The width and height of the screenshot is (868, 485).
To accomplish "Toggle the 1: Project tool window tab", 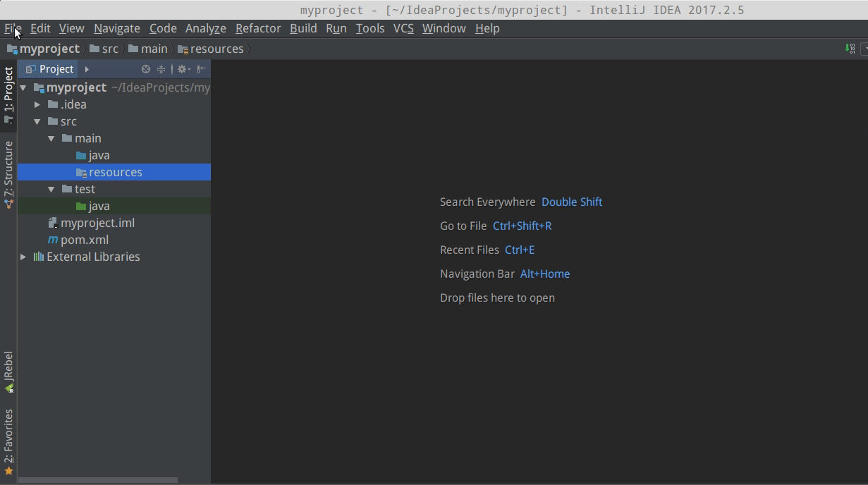I will coord(8,95).
